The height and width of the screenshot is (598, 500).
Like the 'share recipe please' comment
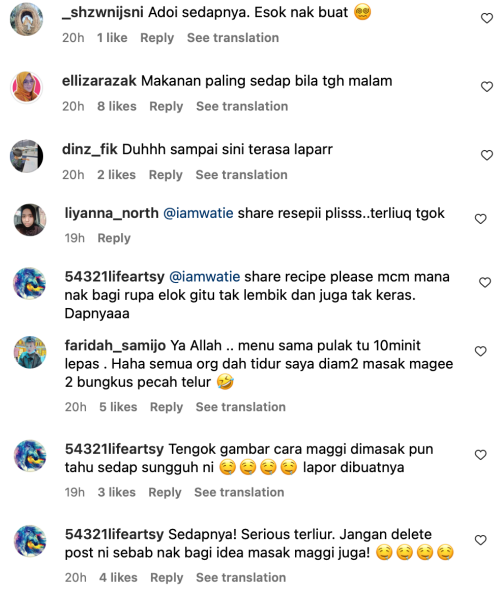(x=485, y=283)
